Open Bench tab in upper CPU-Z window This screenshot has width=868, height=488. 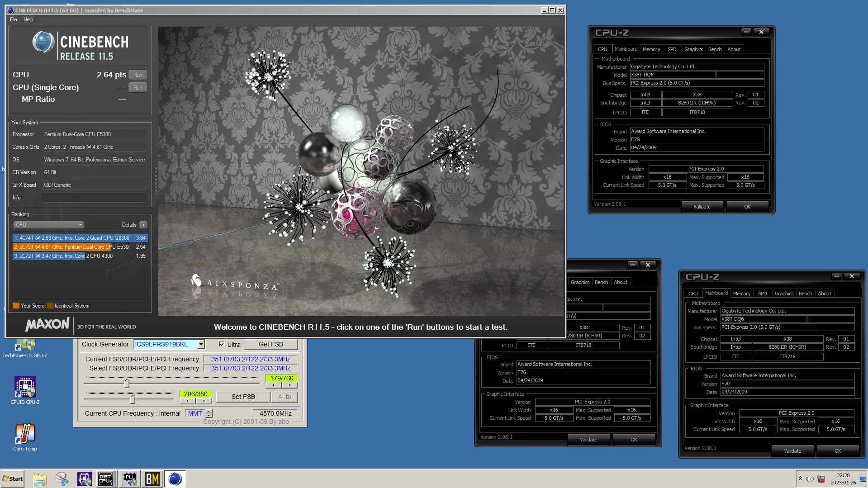pyautogui.click(x=715, y=49)
